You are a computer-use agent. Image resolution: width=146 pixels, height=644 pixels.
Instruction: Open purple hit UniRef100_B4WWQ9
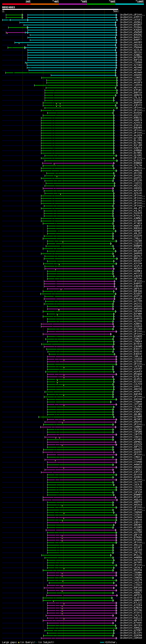(x=131, y=163)
